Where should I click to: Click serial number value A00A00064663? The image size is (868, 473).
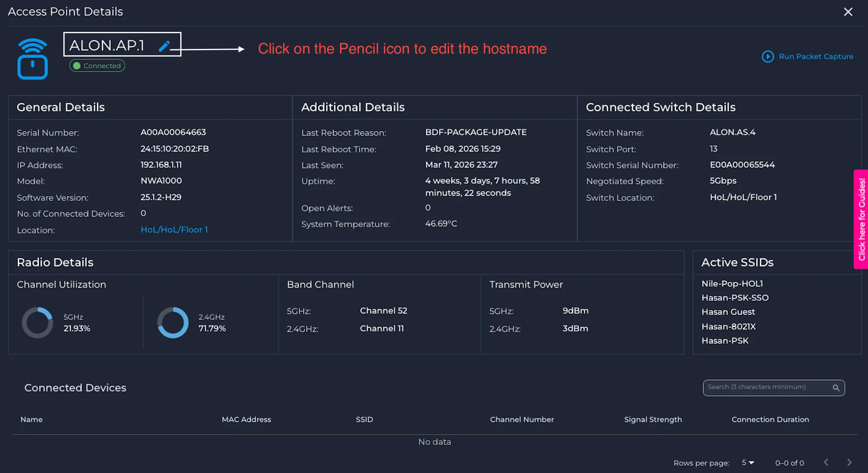[173, 132]
